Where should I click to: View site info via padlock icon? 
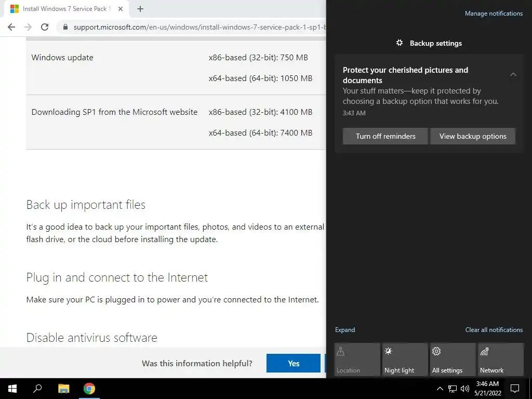(x=65, y=27)
